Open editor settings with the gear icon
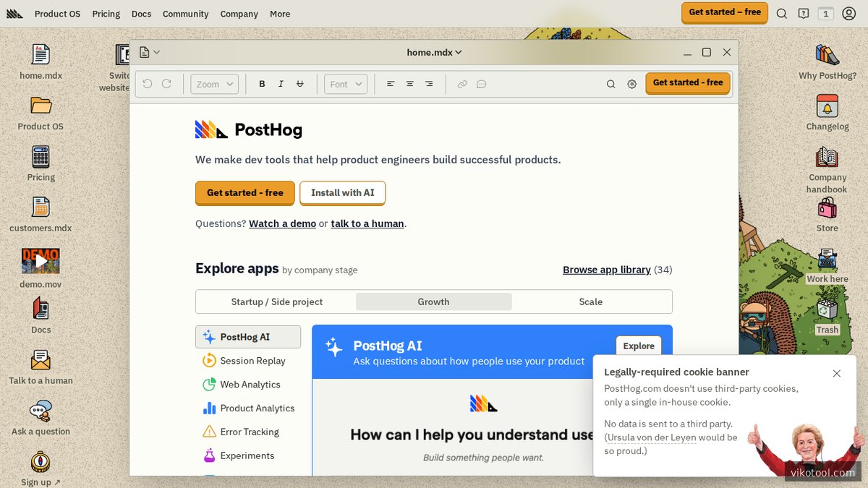This screenshot has height=488, width=868. tap(631, 83)
